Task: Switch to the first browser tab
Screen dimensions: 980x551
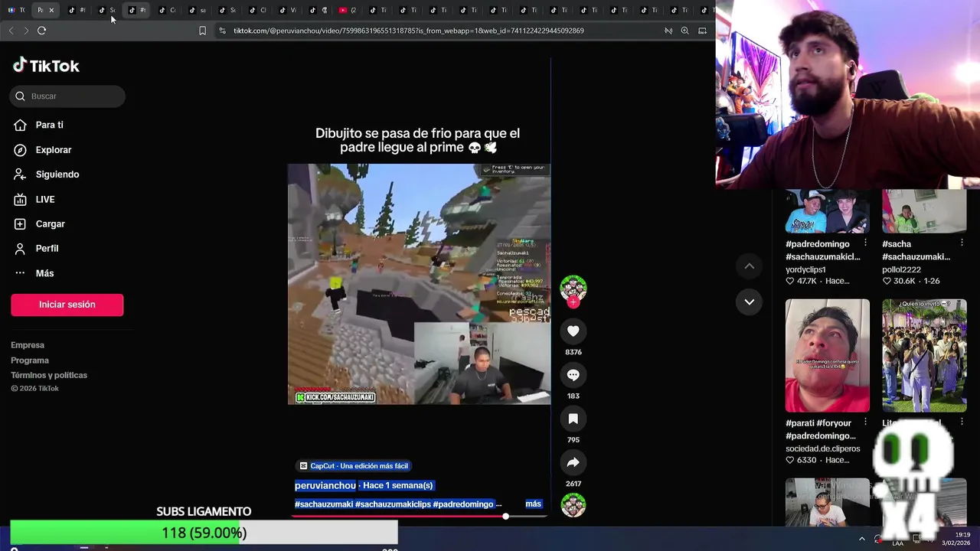Action: (x=17, y=10)
